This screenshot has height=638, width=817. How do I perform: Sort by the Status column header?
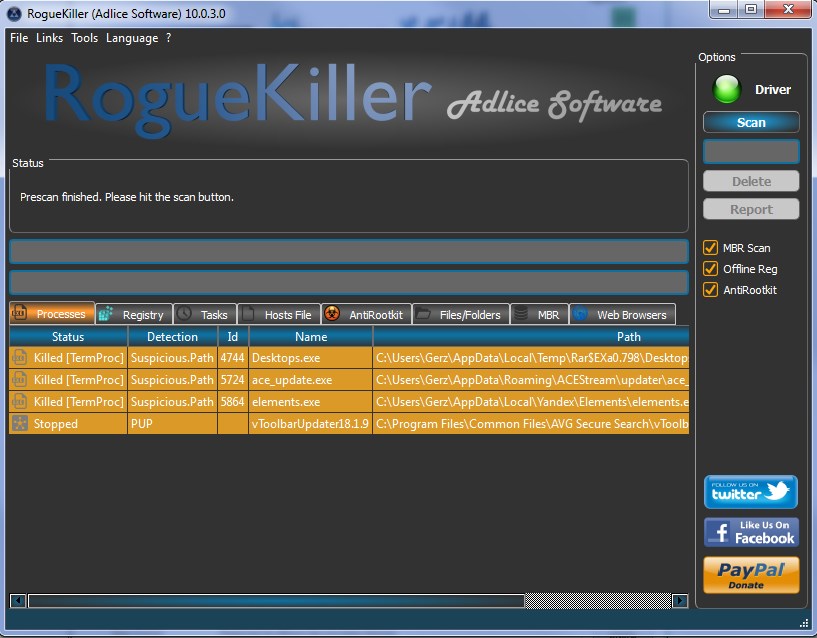68,337
